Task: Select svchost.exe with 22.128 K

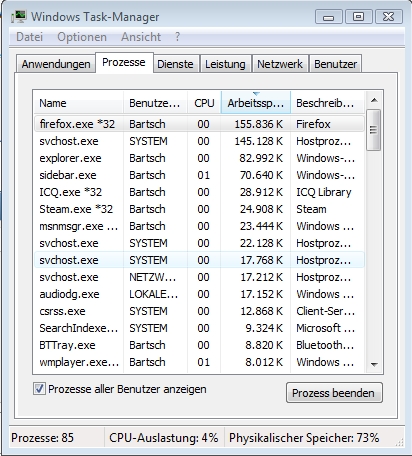Action: pos(199,243)
